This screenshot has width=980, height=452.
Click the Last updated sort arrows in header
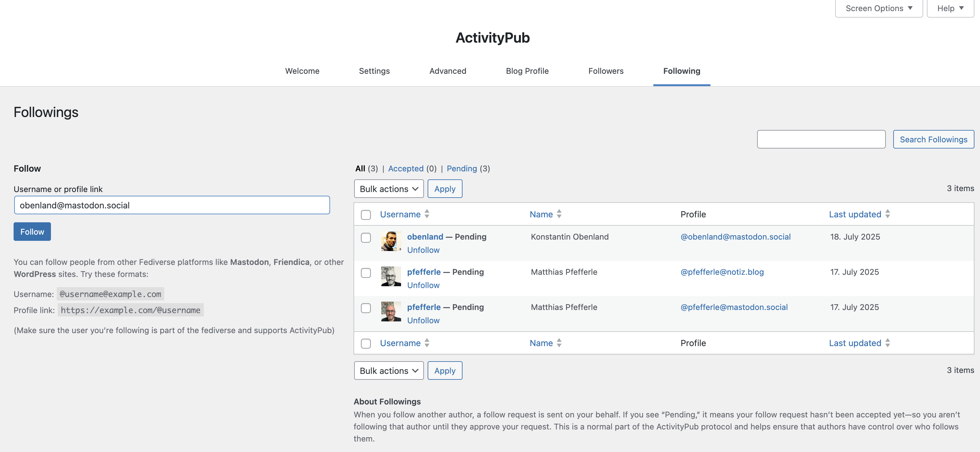coord(888,214)
